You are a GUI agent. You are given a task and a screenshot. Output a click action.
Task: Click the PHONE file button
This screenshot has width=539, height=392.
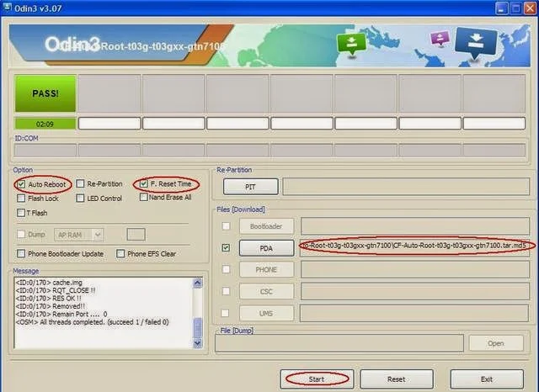tap(266, 270)
